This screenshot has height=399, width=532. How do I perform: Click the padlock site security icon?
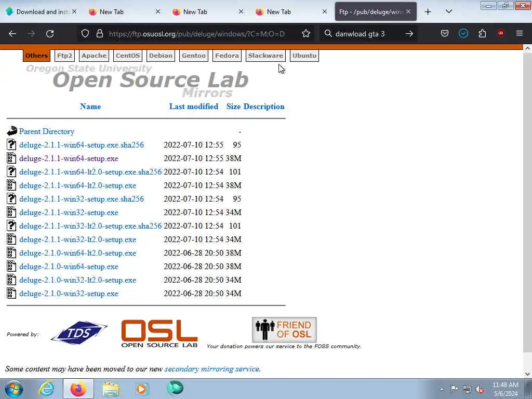coord(99,34)
